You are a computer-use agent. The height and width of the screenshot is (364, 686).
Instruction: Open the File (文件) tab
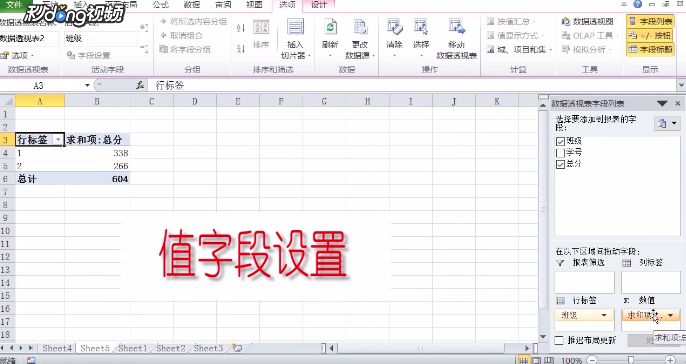(14, 4)
